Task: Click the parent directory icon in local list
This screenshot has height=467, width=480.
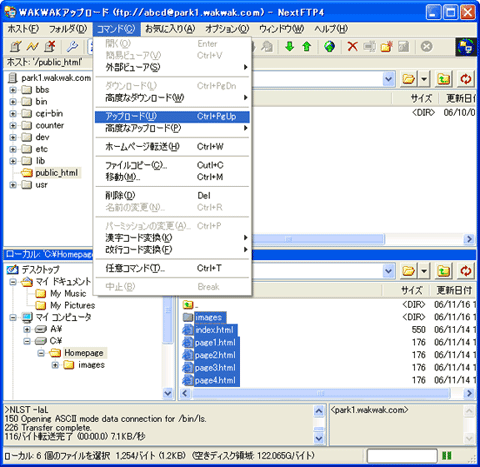Action: (188, 305)
